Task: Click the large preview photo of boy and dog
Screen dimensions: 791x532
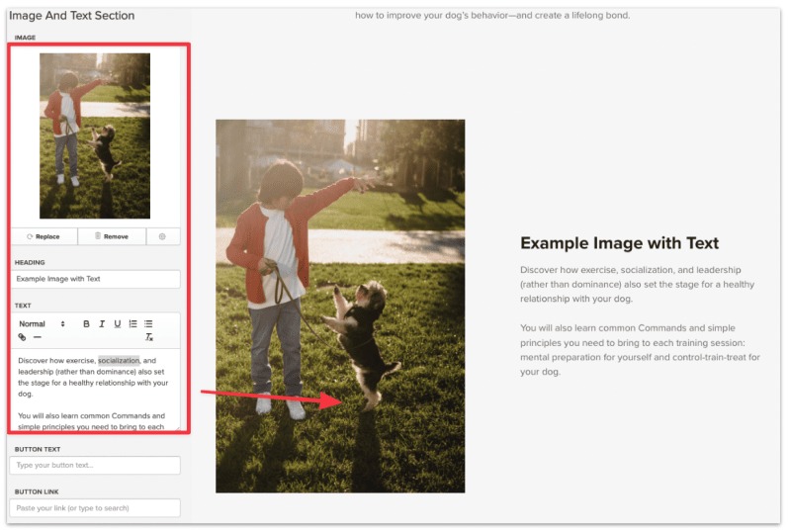Action: click(x=340, y=306)
